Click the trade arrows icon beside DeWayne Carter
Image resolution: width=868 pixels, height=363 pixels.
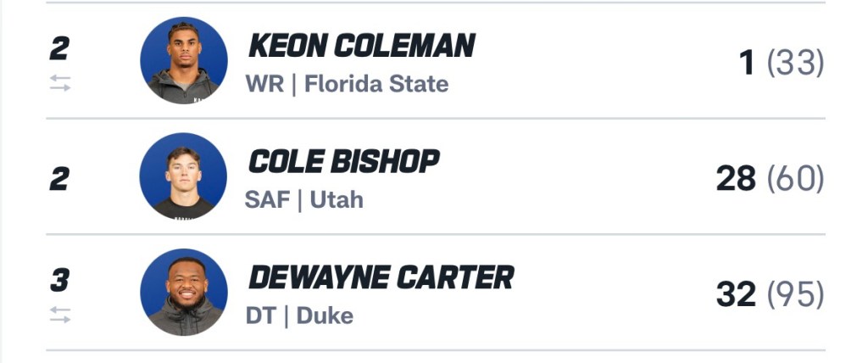pos(59,315)
